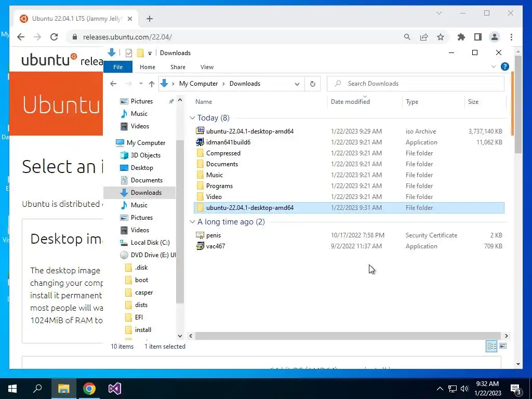Viewport: 532px width, 399px height.
Task: Select 3D Objects in navigation pane
Action: point(140,155)
